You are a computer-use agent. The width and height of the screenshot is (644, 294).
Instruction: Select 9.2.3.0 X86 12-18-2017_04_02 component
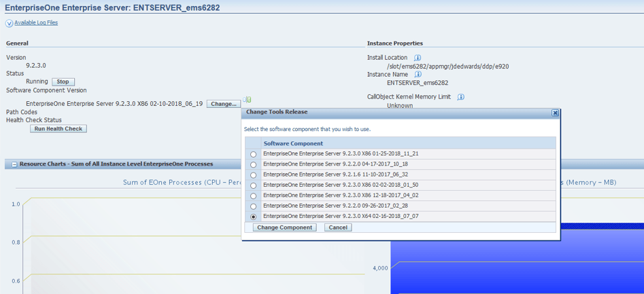[x=254, y=196]
